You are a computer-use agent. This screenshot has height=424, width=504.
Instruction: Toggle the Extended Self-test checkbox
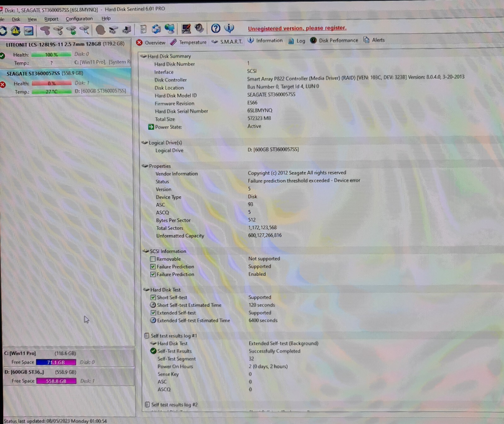tap(153, 313)
